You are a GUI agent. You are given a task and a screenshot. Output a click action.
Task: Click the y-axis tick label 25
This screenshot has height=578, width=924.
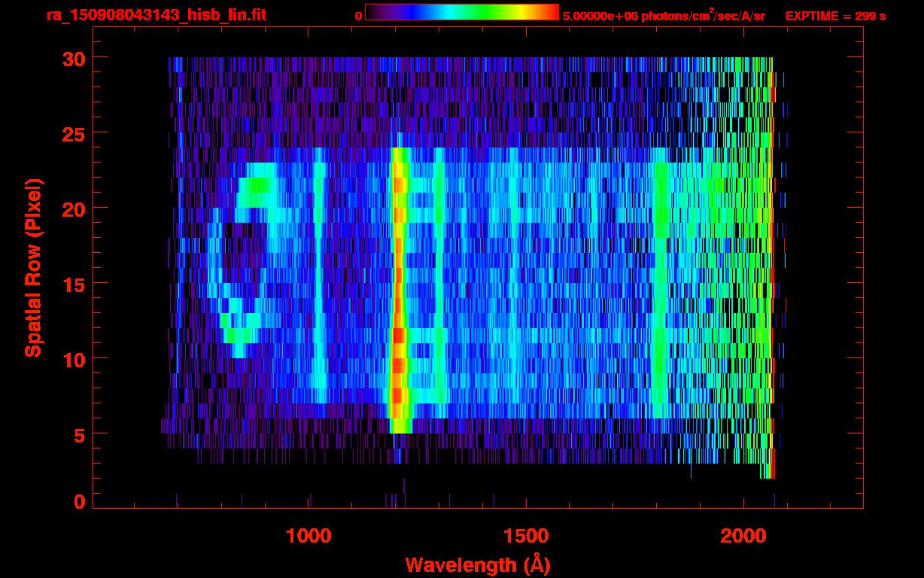click(72, 133)
